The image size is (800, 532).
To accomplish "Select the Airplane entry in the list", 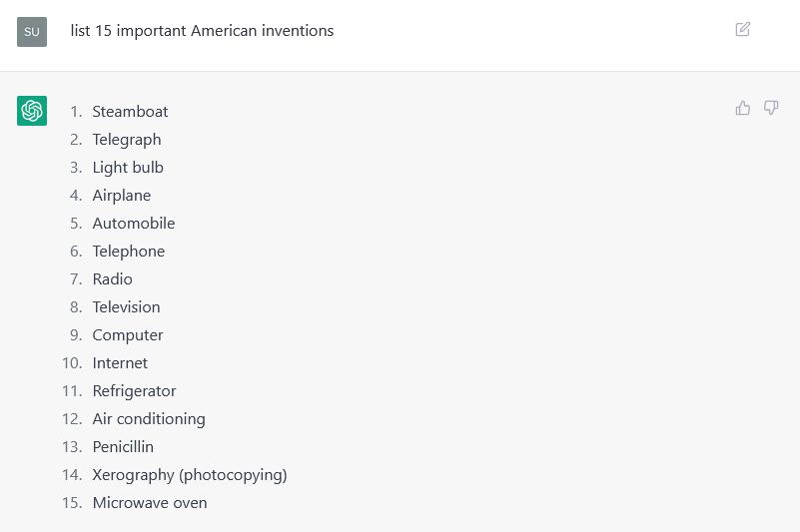I will [122, 196].
